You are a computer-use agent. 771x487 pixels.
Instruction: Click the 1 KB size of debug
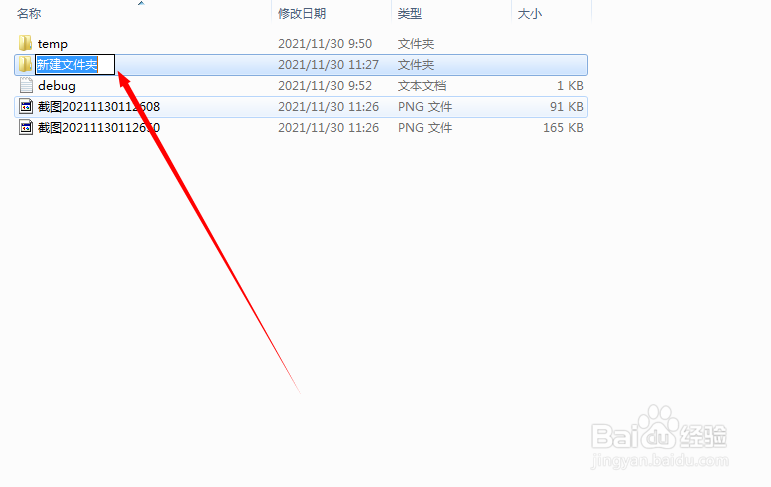(570, 86)
